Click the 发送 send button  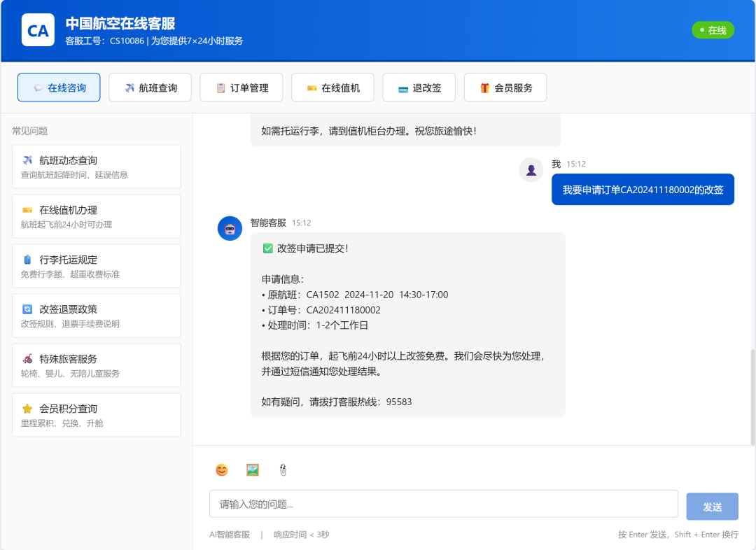pyautogui.click(x=712, y=506)
